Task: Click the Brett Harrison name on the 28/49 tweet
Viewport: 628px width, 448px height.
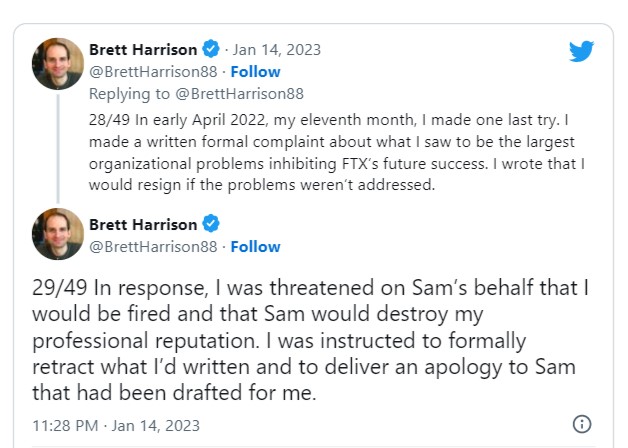Action: tap(144, 49)
